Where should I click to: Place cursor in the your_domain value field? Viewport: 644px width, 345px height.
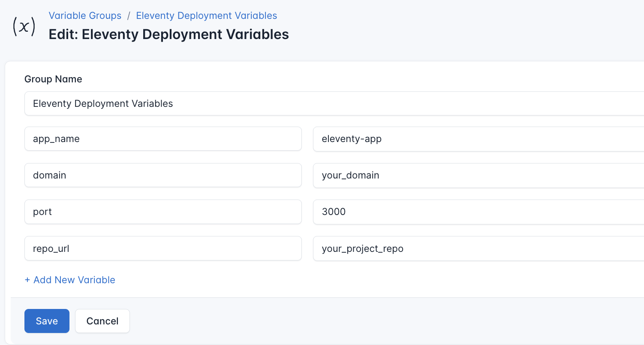[x=429, y=175]
